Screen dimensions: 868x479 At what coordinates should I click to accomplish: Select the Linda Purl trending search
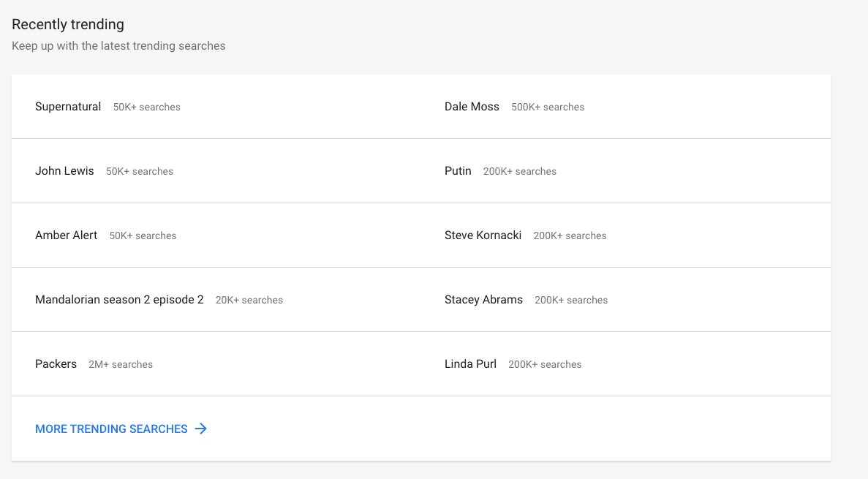coord(470,363)
